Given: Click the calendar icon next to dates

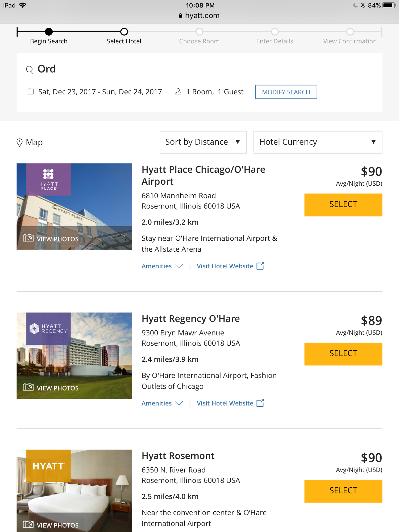Looking at the screenshot, I should (x=31, y=92).
